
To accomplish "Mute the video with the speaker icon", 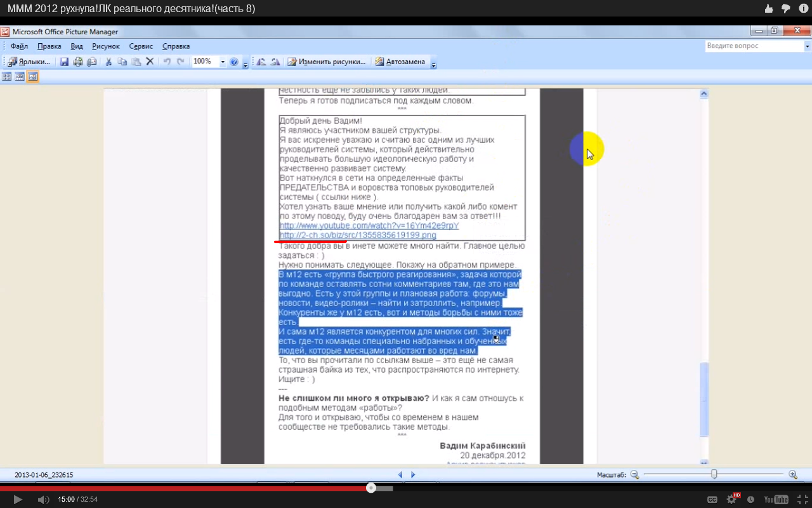I will (43, 500).
